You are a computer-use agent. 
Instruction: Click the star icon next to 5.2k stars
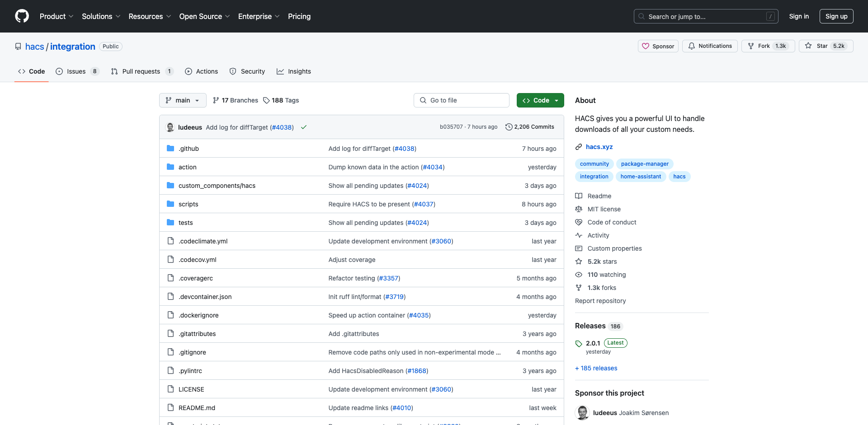[579, 262]
